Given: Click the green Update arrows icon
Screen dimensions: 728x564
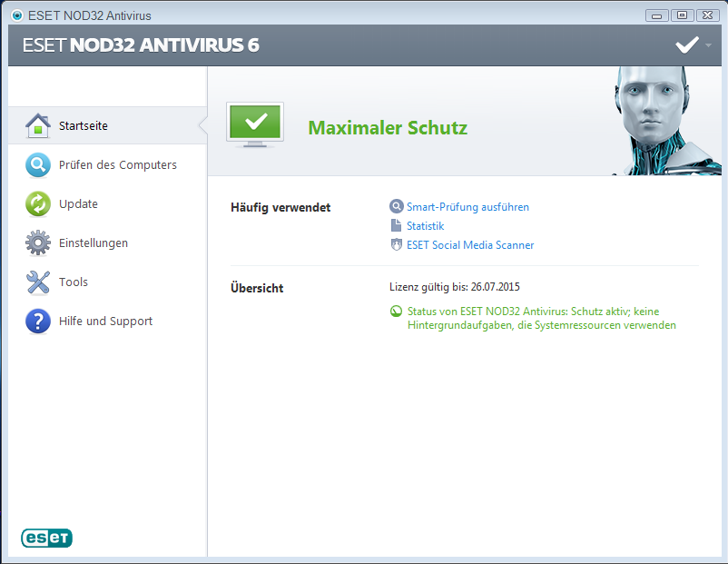Looking at the screenshot, I should coord(38,204).
